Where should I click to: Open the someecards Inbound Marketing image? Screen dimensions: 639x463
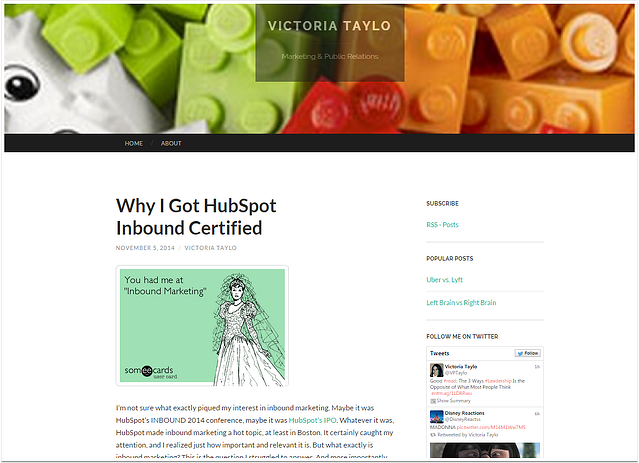202,326
